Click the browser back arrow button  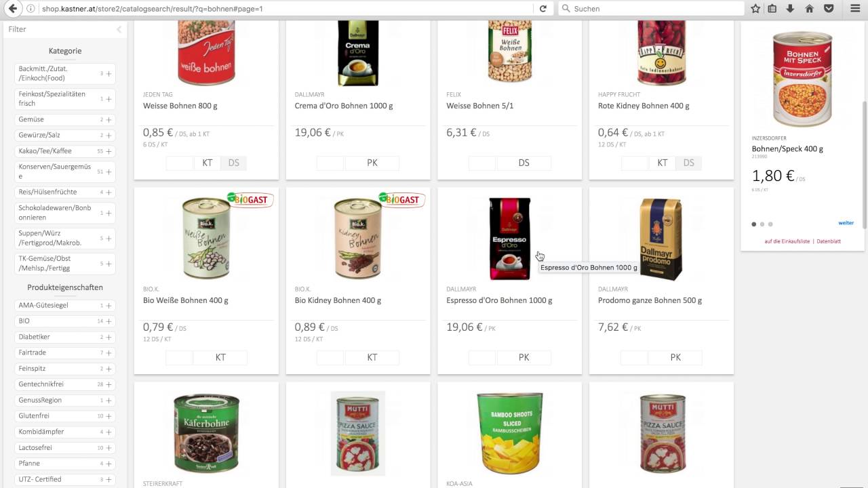[x=11, y=8]
